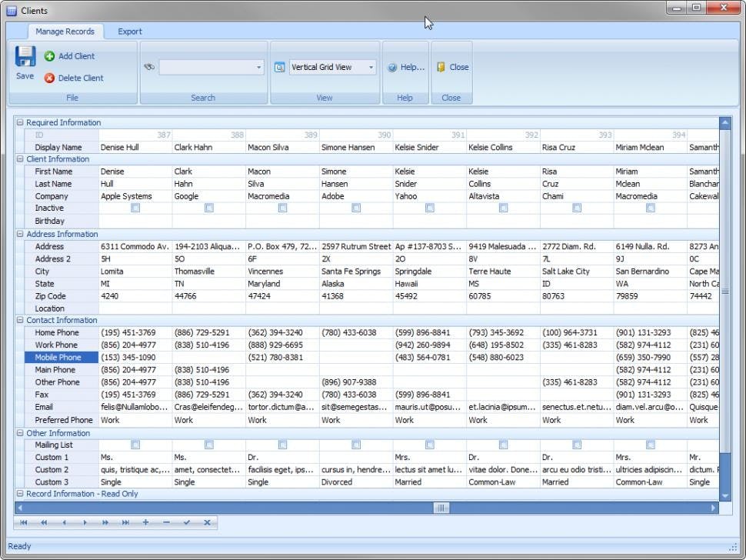The image size is (746, 560).
Task: Commit edits using the checkmark navigator icon
Action: coord(185,522)
